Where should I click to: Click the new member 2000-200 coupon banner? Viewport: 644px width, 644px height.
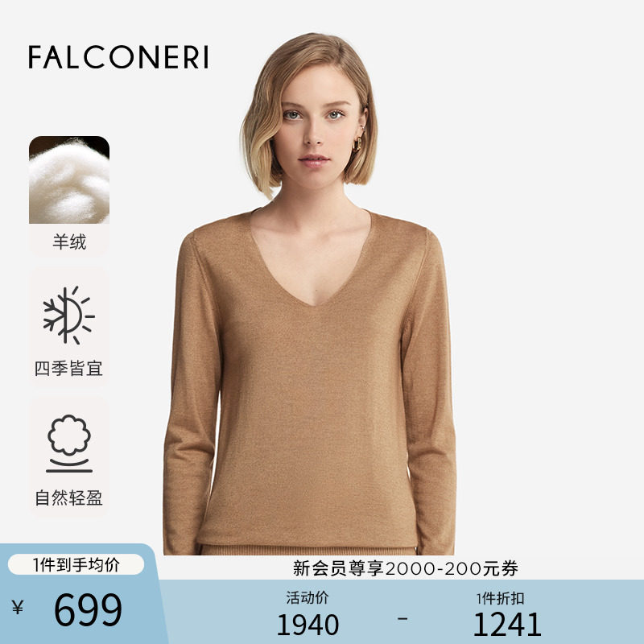(x=406, y=568)
